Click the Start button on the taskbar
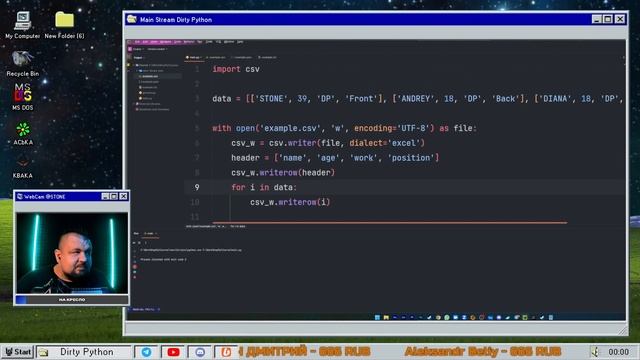This screenshot has width=640, height=360. click(x=17, y=351)
